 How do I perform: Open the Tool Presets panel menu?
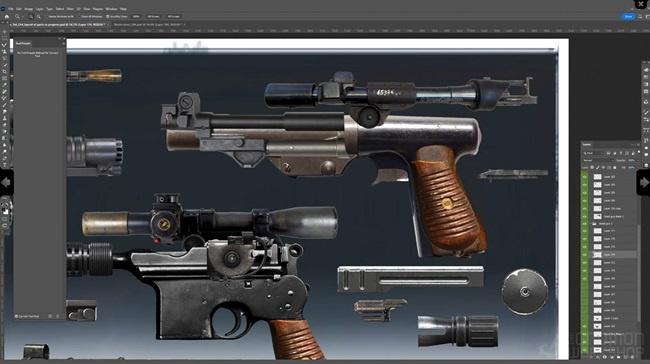[x=63, y=43]
